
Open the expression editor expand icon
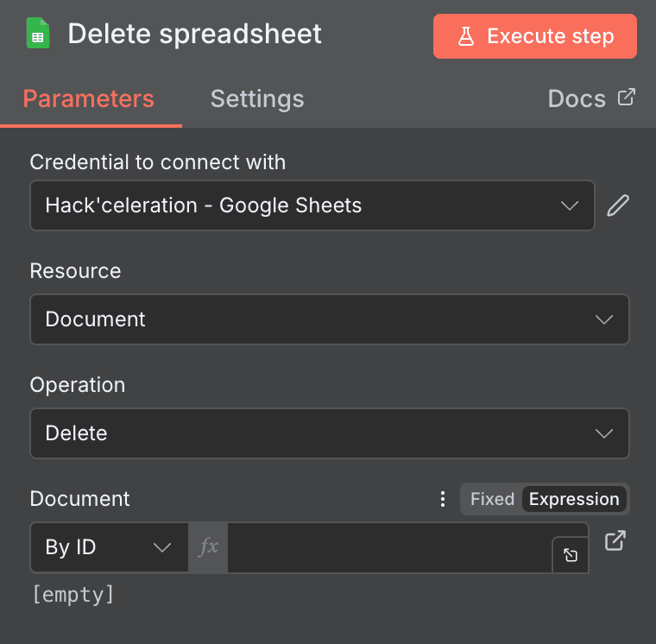coord(571,555)
